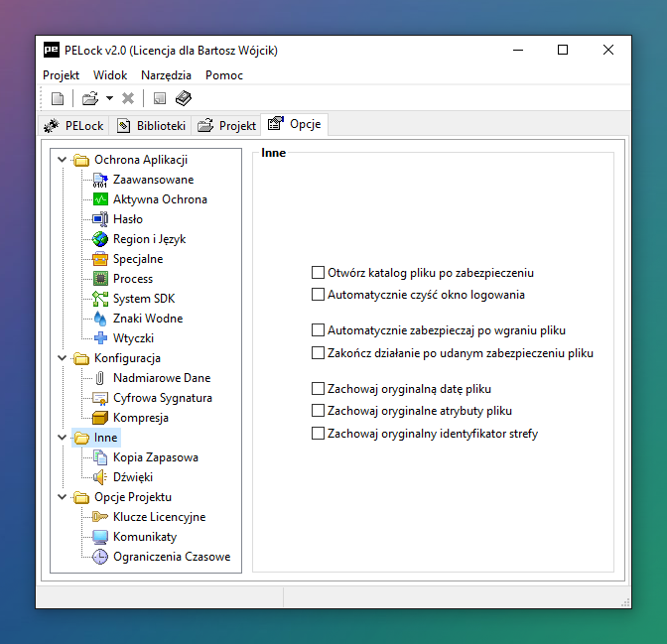Click the open project folder icon
The height and width of the screenshot is (644, 667).
coord(89,98)
